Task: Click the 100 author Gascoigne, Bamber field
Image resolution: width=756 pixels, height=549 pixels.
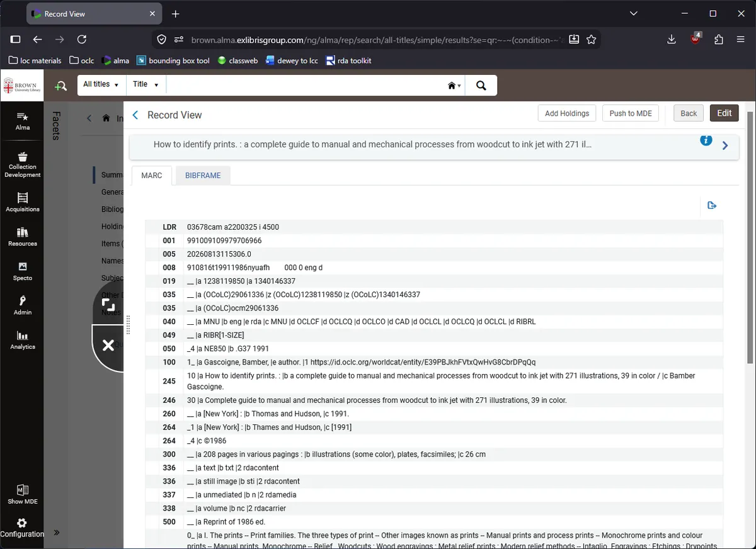Action: tap(433, 363)
